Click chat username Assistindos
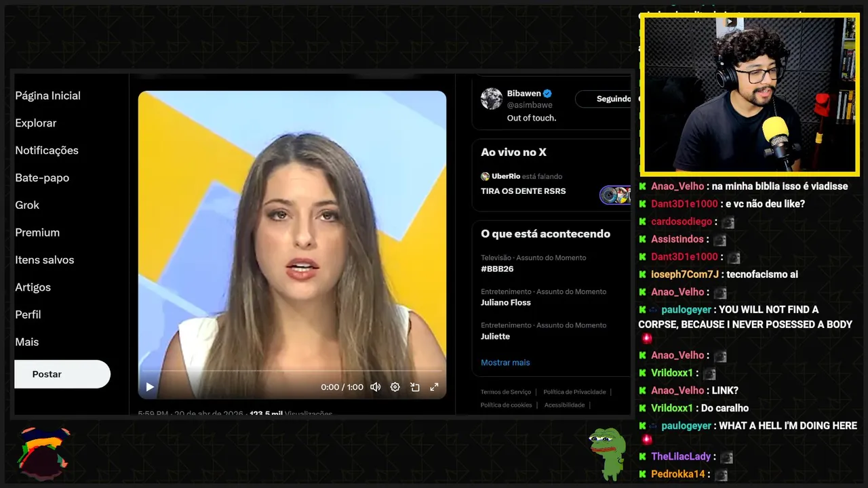Viewport: 868px width, 488px height. coord(677,239)
